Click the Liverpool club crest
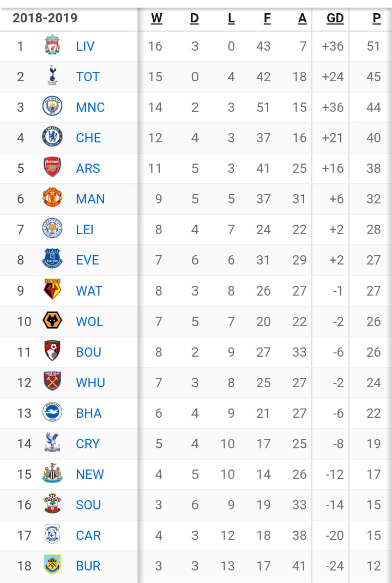 52,45
